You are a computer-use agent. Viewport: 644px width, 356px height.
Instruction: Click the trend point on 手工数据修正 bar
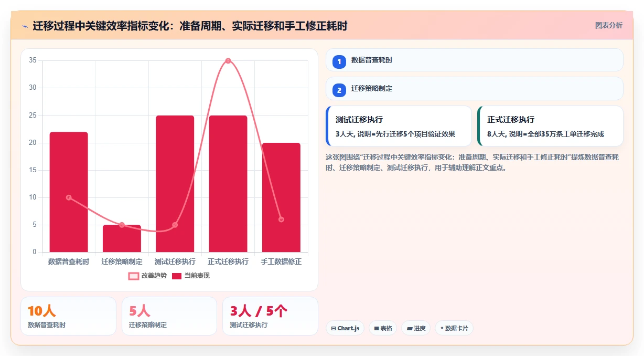[281, 219]
